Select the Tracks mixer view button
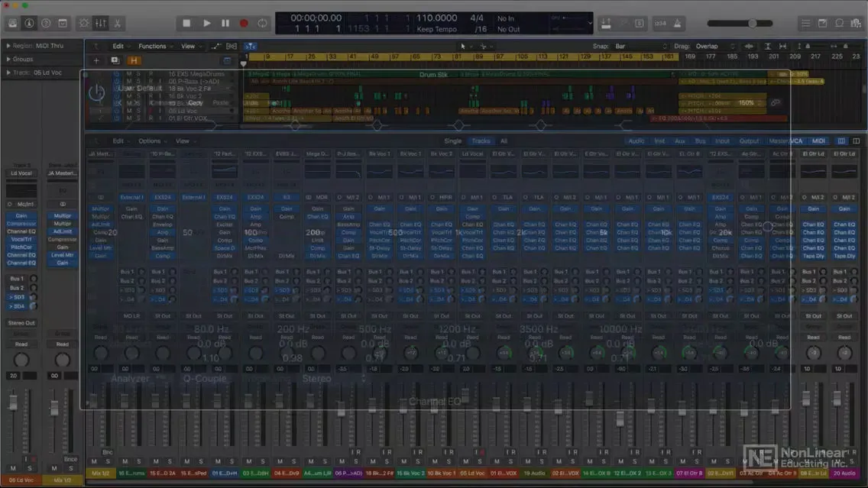The width and height of the screenshot is (868, 488). [x=481, y=141]
